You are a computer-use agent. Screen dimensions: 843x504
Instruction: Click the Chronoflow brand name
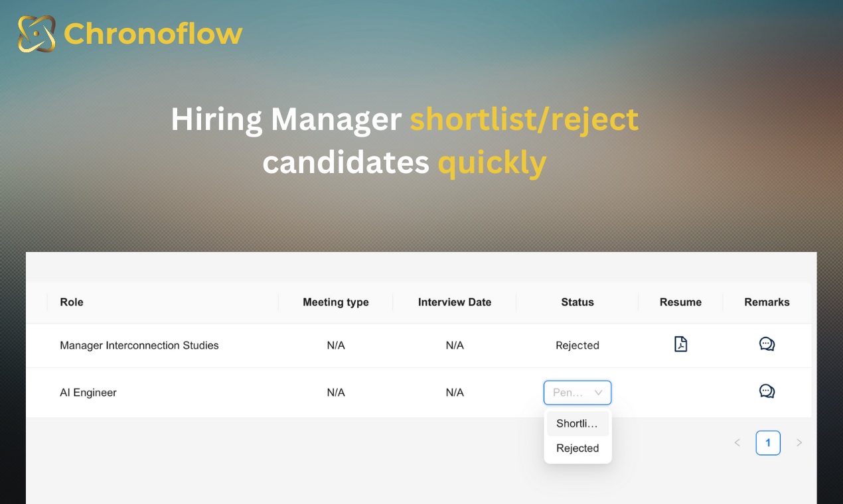153,34
